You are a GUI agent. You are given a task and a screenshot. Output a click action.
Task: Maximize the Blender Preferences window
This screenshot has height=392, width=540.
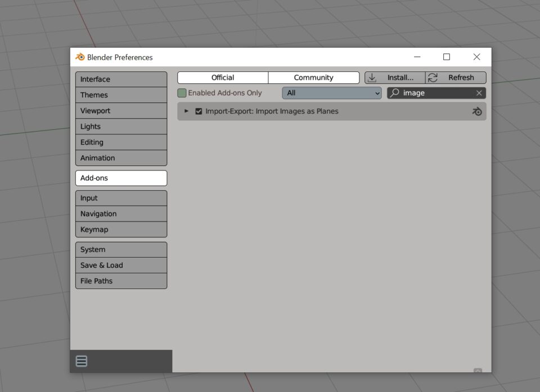tap(447, 57)
